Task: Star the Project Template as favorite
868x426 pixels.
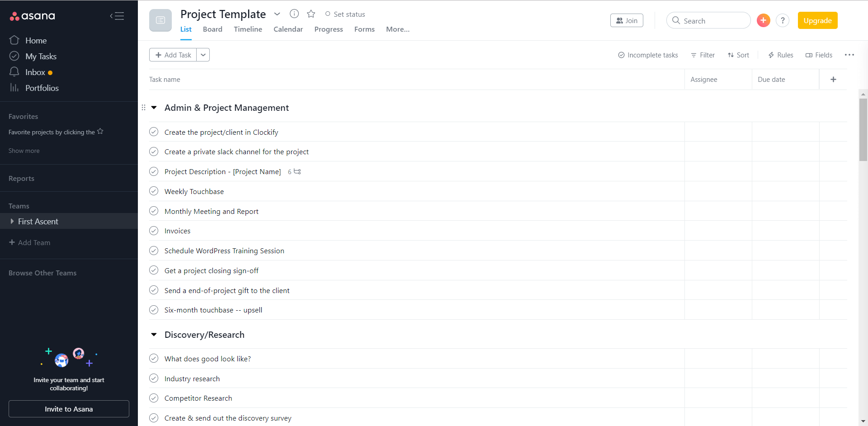Action: click(x=311, y=14)
